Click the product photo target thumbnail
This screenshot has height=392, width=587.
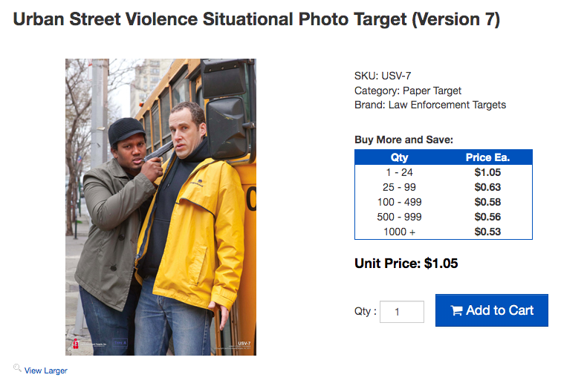tap(160, 206)
